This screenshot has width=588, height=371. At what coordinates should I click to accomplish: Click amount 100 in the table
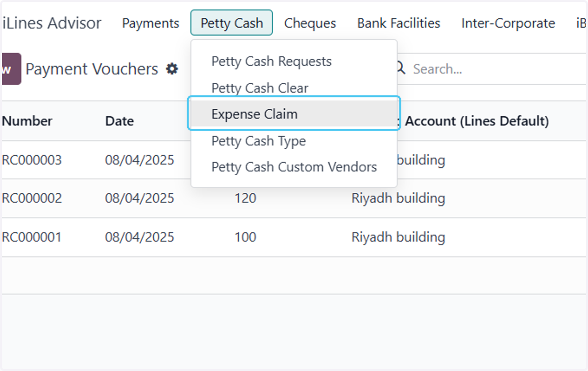(x=245, y=237)
